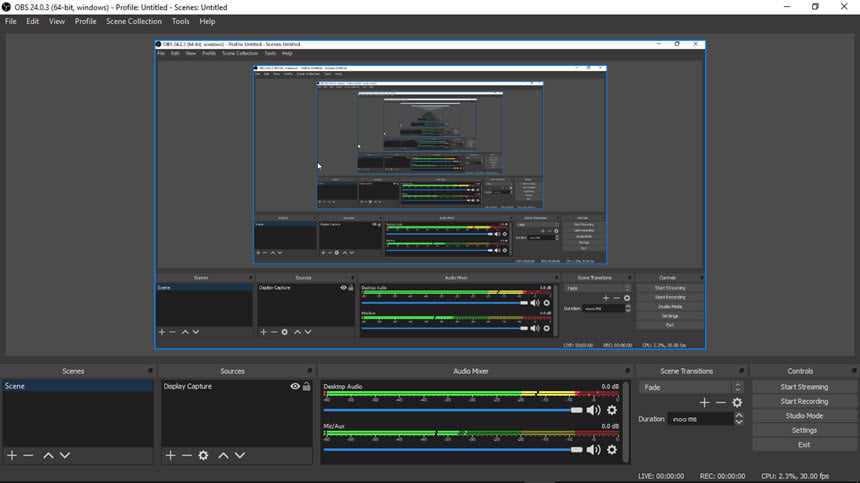
Task: Select Scene in Scenes list
Action: [x=78, y=386]
